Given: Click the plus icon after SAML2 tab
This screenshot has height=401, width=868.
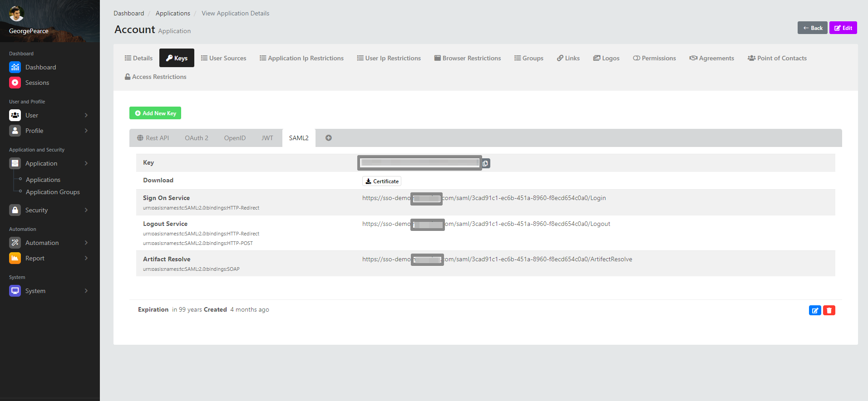Looking at the screenshot, I should (329, 138).
